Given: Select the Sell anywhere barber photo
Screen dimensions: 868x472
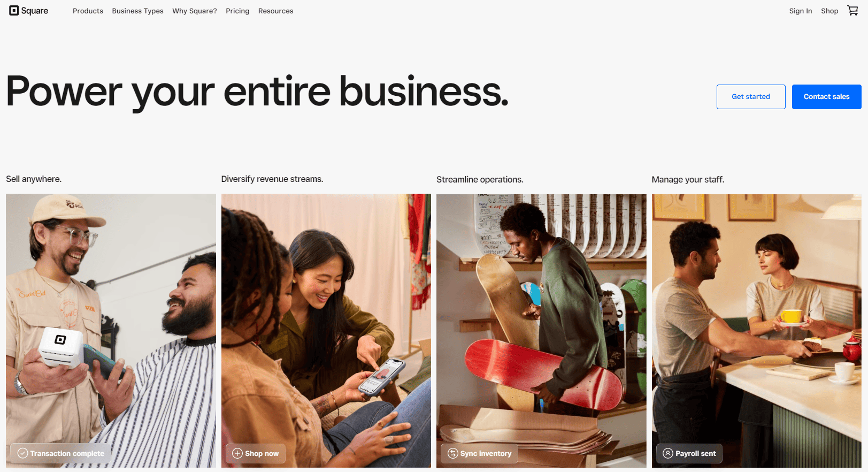Looking at the screenshot, I should 111,331.
